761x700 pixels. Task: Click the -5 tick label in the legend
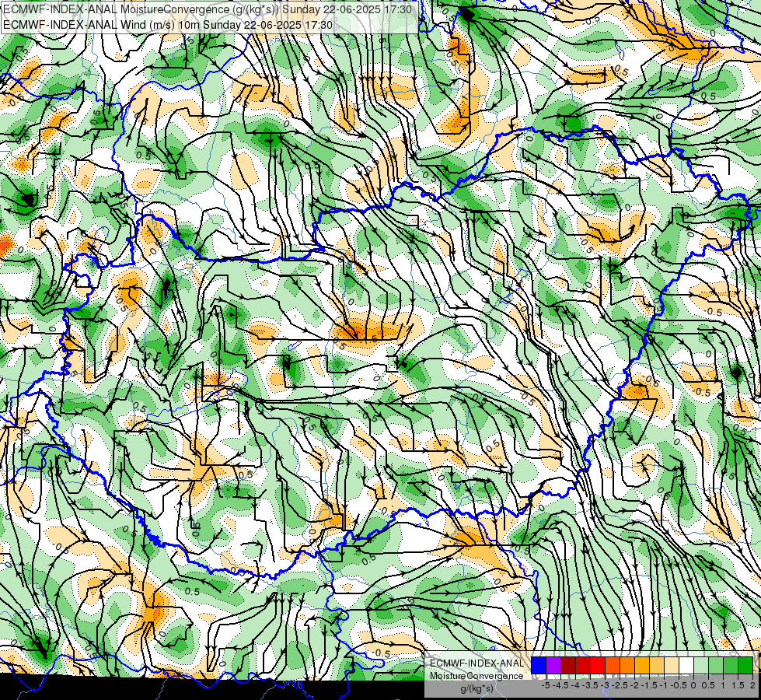click(546, 685)
